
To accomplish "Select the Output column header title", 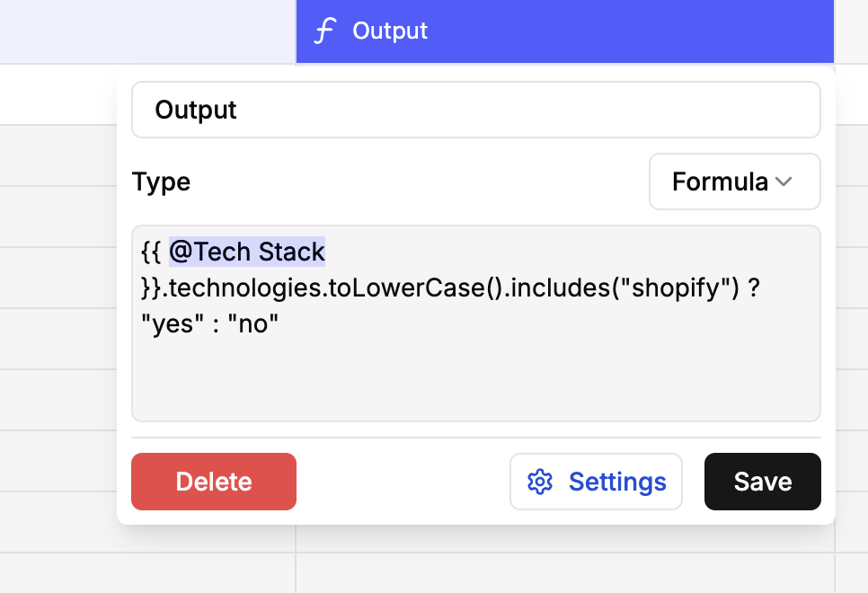I will click(390, 31).
